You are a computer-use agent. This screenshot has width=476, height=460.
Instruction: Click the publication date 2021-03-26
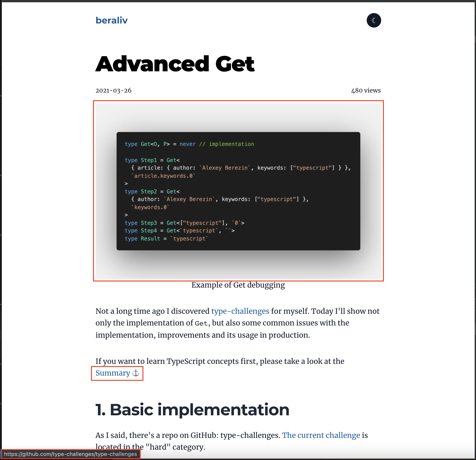pyautogui.click(x=113, y=91)
